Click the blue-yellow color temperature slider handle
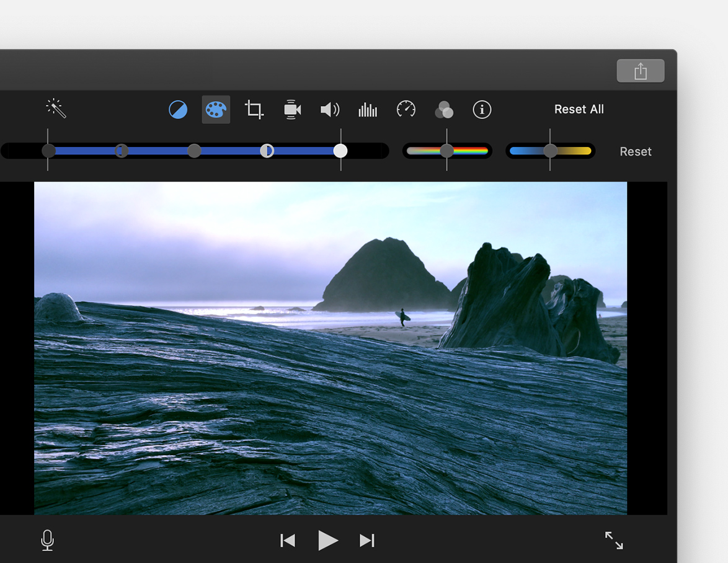The height and width of the screenshot is (563, 728). click(550, 151)
